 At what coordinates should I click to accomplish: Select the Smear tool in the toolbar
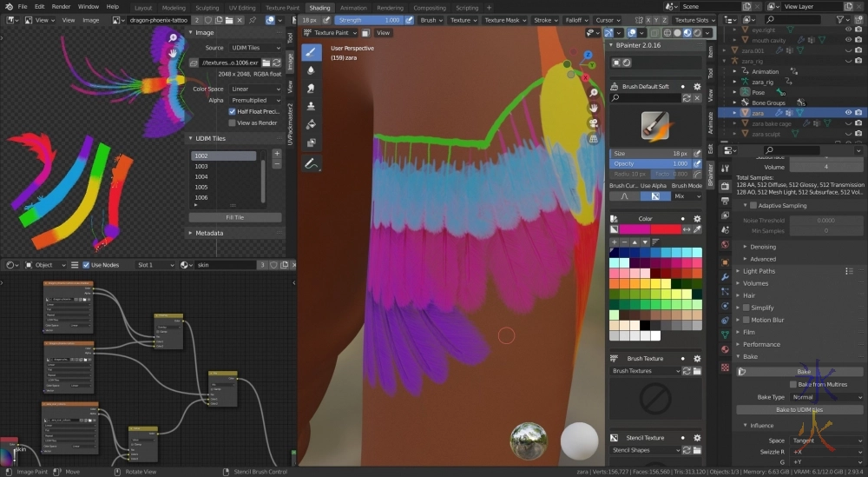click(x=312, y=89)
